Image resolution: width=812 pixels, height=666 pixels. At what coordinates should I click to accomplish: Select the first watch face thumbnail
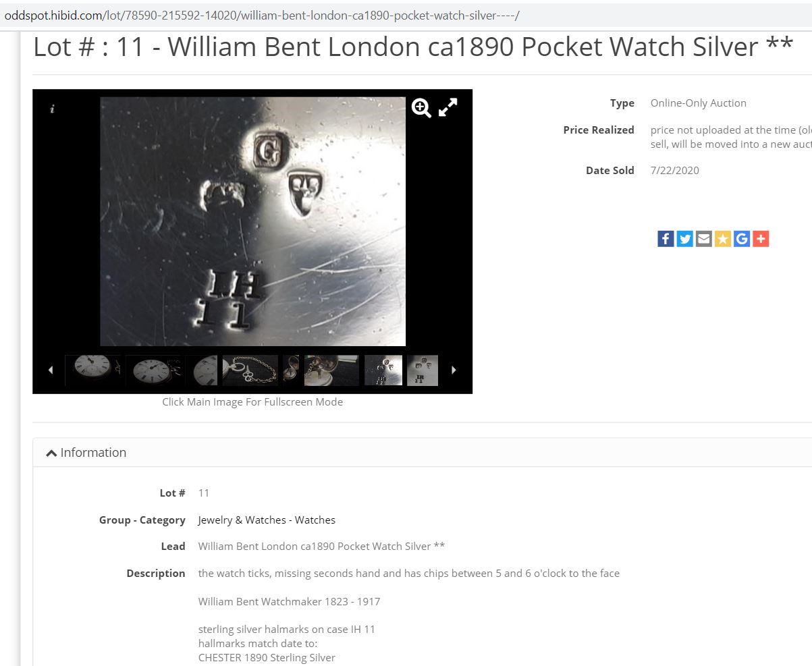tap(93, 370)
